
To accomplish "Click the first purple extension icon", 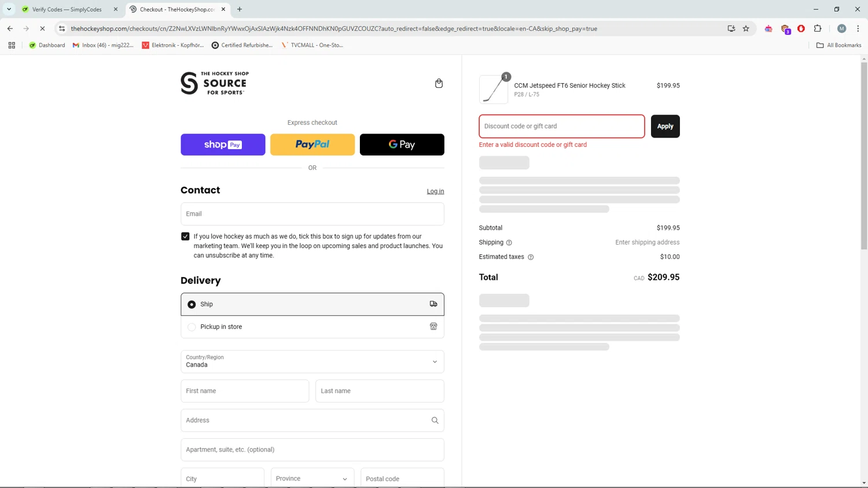I will pyautogui.click(x=768, y=28).
